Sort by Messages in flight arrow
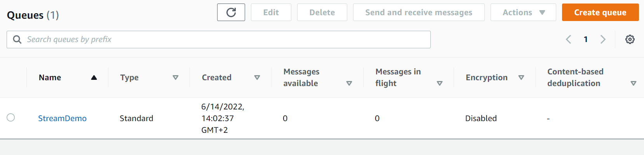 click(x=440, y=83)
